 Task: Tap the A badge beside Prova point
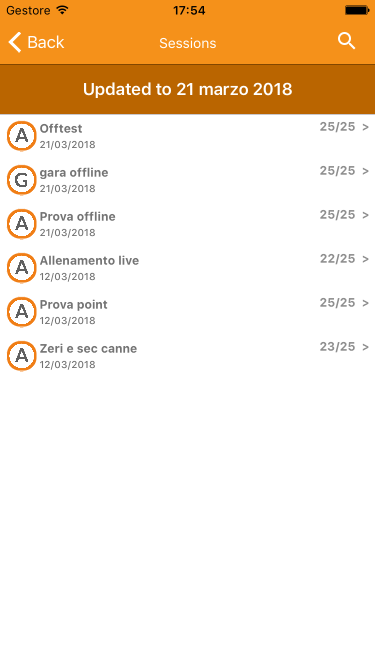22,312
